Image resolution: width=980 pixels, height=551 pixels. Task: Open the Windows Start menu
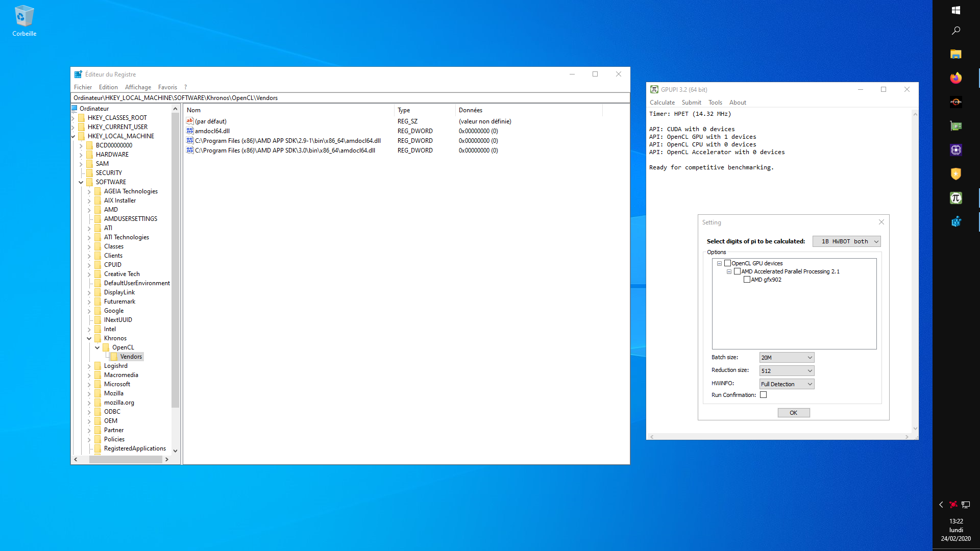956,10
